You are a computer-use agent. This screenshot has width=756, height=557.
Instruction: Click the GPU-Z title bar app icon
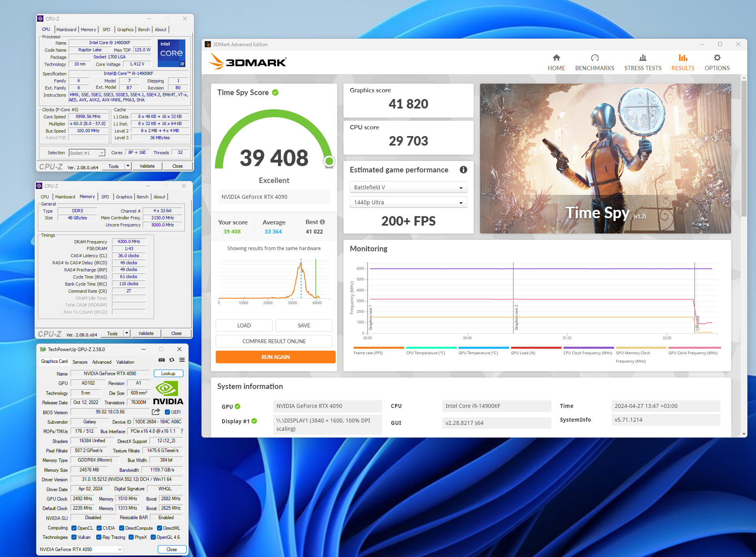pos(43,349)
